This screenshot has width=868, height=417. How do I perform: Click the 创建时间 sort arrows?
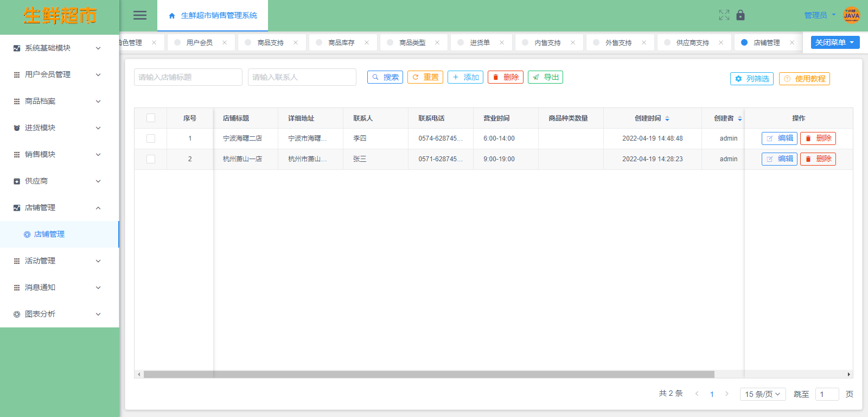tap(667, 118)
